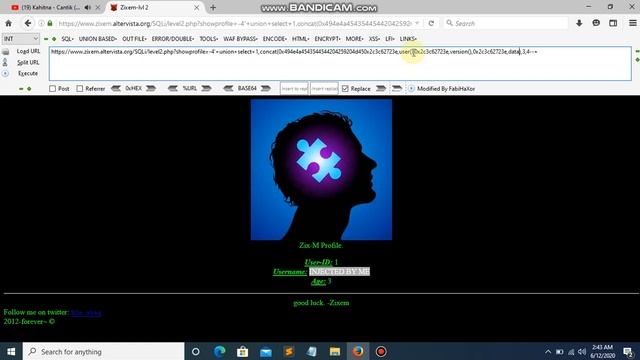Open Mail app from taskbar
The width and height of the screenshot is (640, 360).
click(266, 351)
